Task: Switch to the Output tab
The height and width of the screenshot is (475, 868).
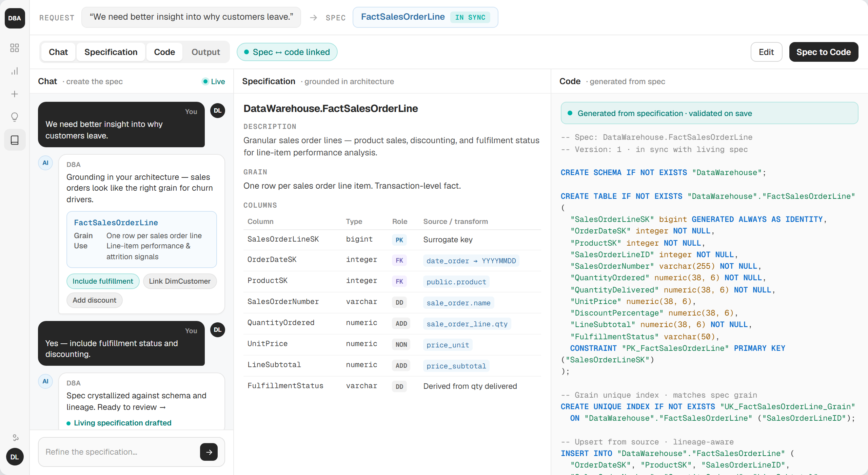Action: tap(206, 52)
